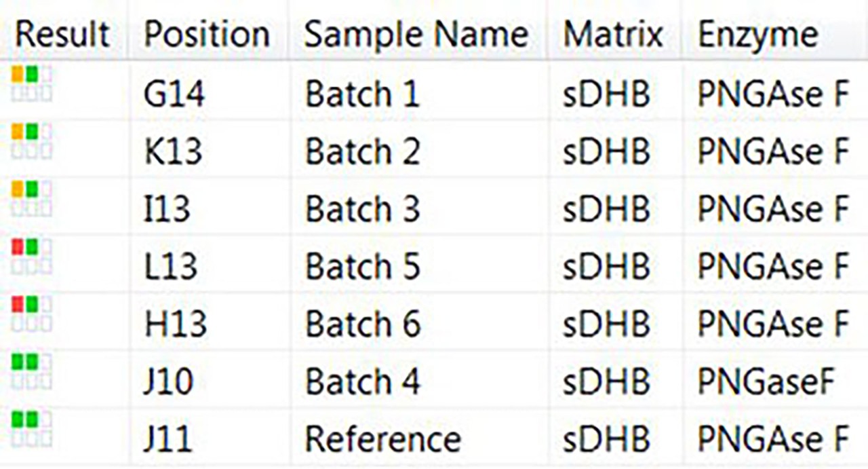The width and height of the screenshot is (868, 469).
Task: Select position J11 in the table
Action: [x=169, y=438]
